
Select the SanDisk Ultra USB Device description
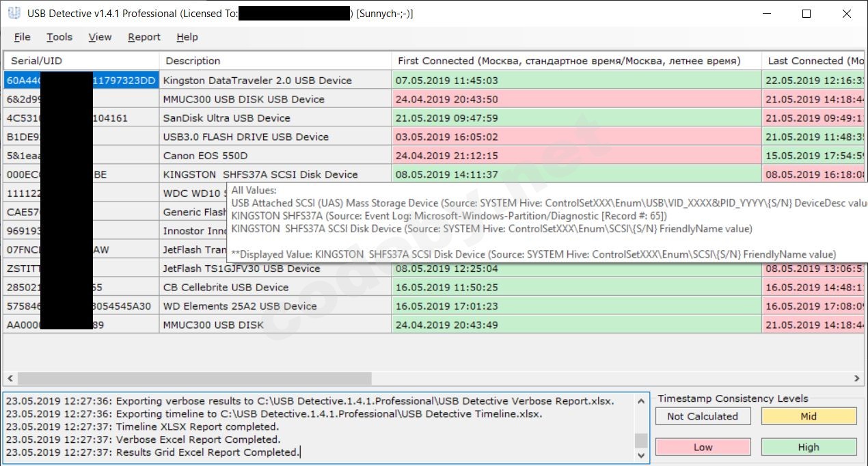click(275, 118)
